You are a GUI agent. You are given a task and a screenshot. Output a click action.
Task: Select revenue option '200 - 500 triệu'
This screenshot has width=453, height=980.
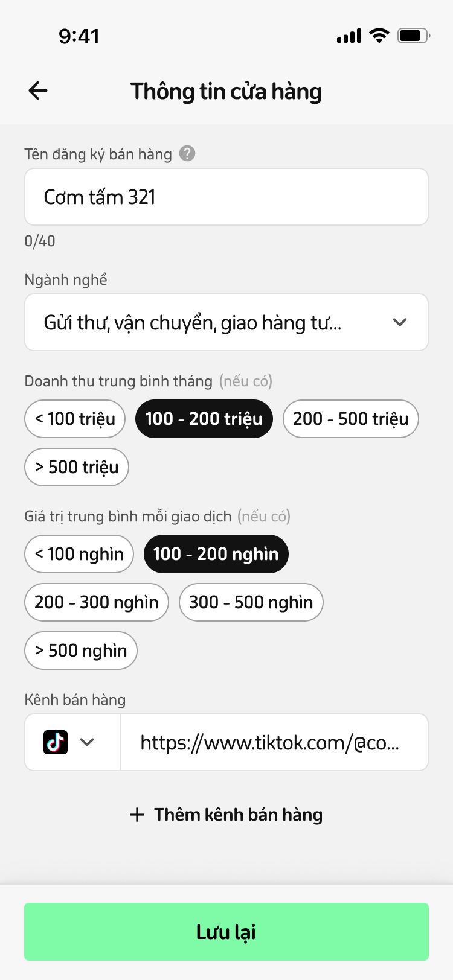[350, 419]
